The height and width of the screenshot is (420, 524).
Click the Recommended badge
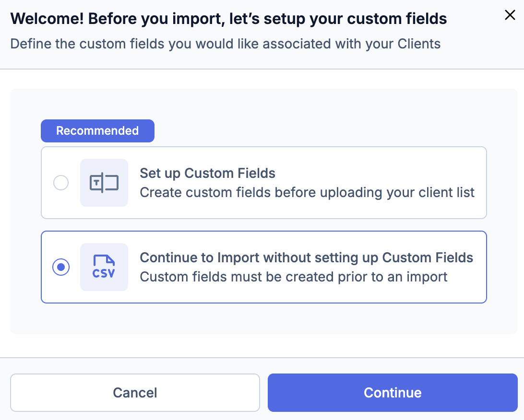point(97,131)
